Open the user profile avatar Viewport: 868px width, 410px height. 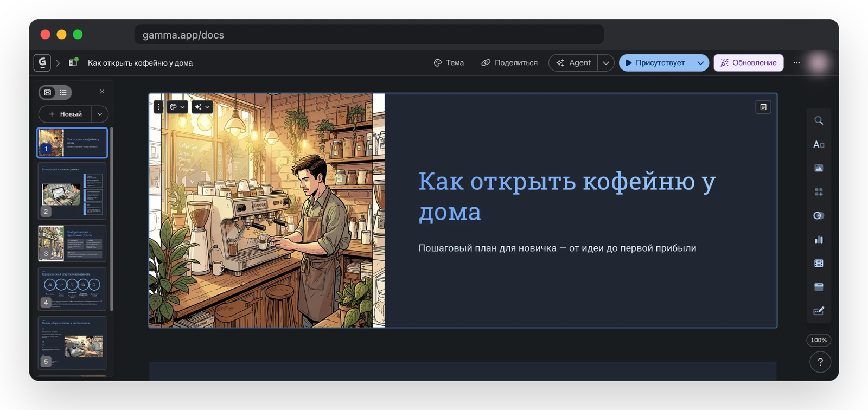[819, 62]
